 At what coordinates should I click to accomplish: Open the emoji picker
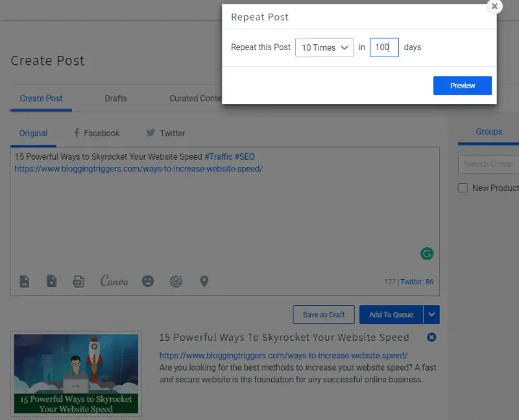pyautogui.click(x=148, y=281)
